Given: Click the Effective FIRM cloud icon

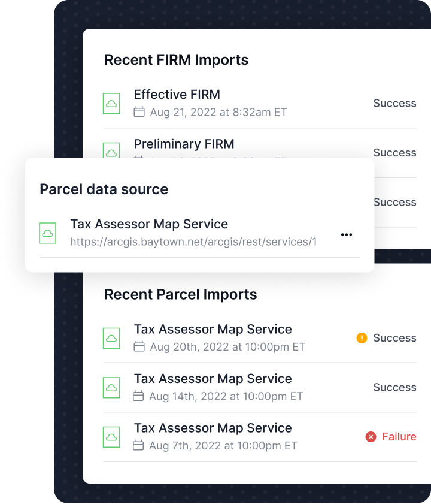Looking at the screenshot, I should 111,103.
